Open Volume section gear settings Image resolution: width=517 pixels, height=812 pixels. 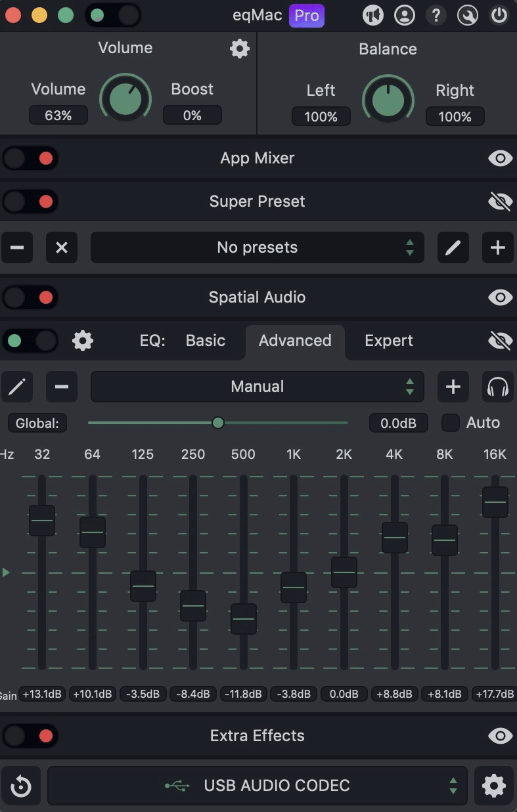click(240, 48)
